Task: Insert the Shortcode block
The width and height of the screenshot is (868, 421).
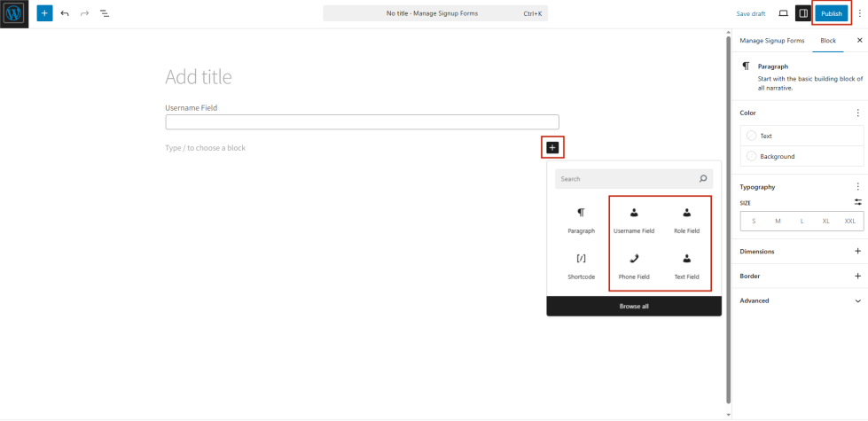Action: [x=582, y=267]
